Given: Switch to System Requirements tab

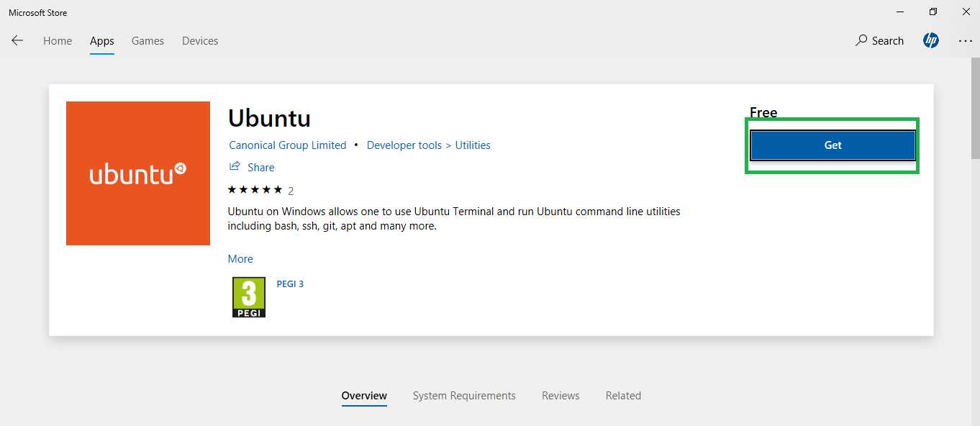Looking at the screenshot, I should pyautogui.click(x=464, y=396).
